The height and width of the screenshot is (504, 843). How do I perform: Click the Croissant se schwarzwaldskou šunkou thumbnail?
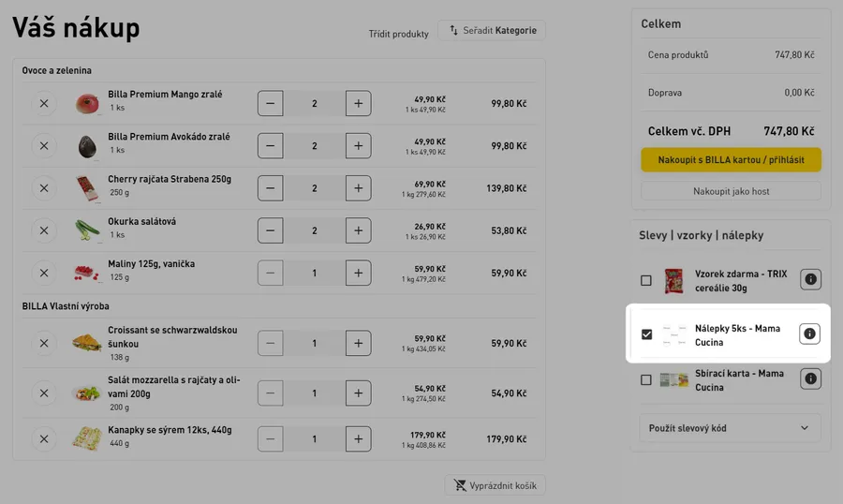pos(88,343)
